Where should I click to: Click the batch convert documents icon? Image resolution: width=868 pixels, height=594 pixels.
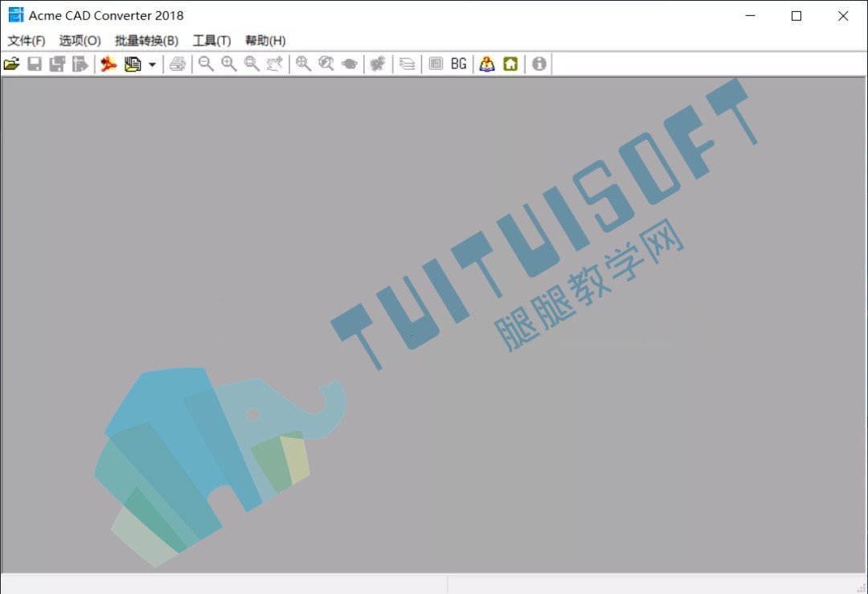point(133,64)
